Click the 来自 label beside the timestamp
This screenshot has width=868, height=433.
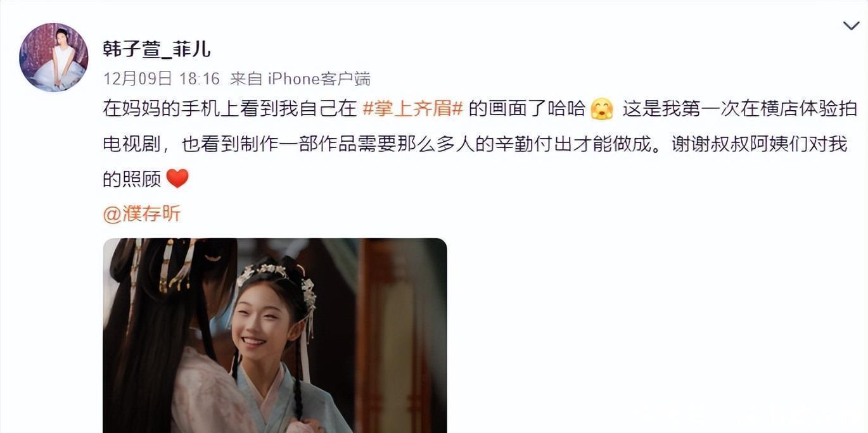pos(246,79)
